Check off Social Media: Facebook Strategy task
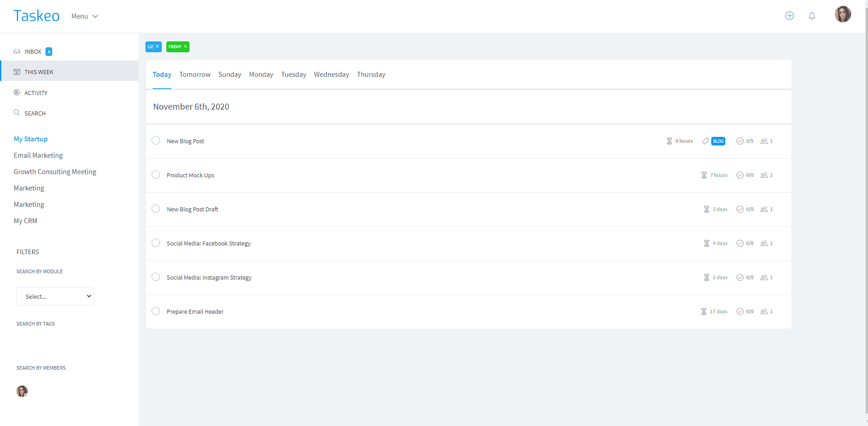Screen dimensions: 868x426 tap(156, 243)
